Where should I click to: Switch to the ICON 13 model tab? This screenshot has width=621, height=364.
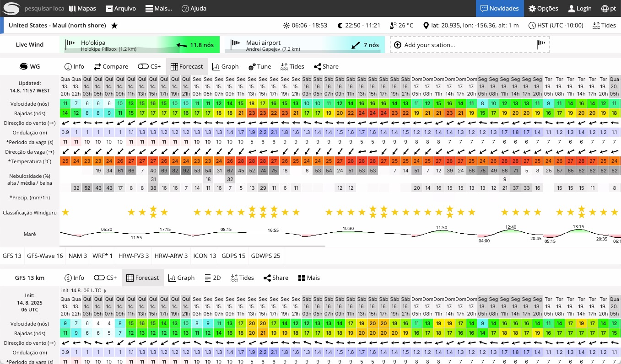205,256
